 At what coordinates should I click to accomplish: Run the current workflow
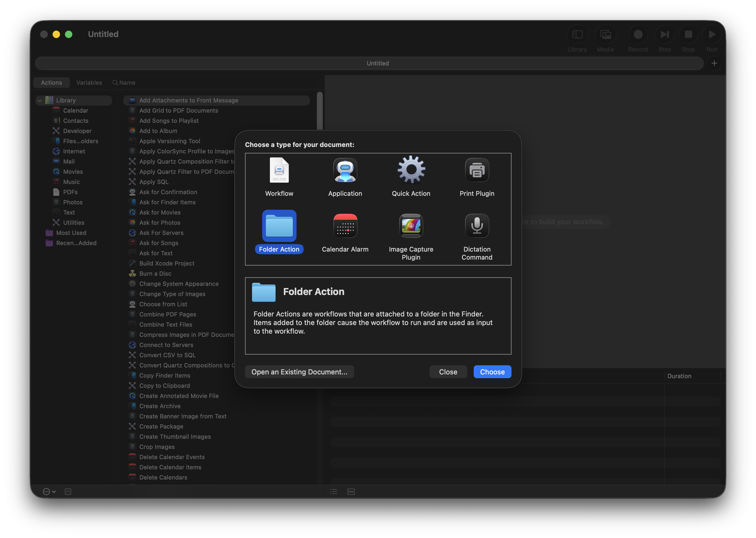coord(711,34)
